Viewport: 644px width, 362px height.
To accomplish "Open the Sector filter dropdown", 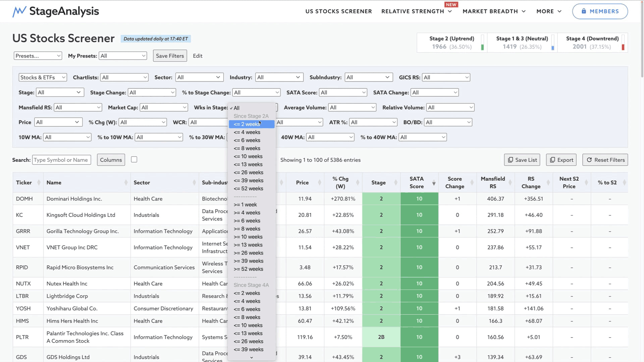I will pyautogui.click(x=199, y=77).
